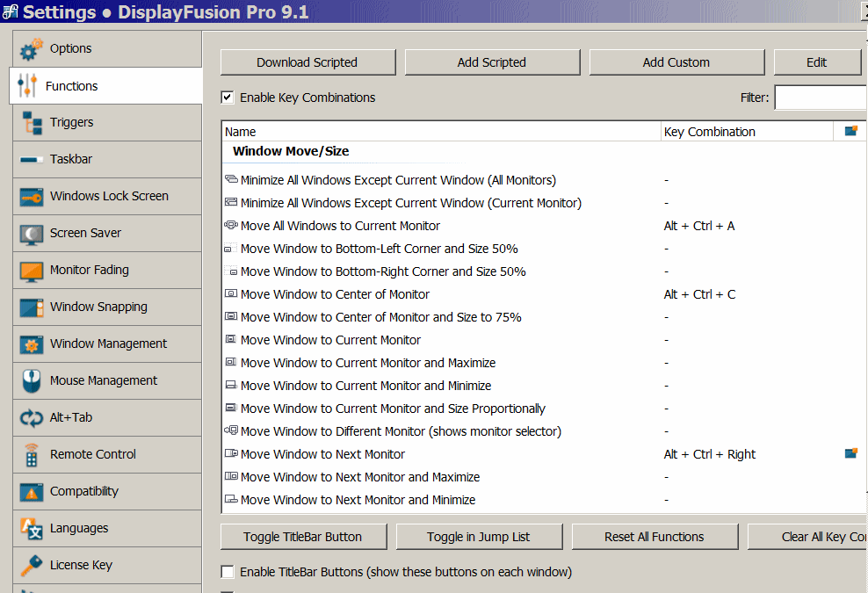Click the Download Scripted button
Viewport: 868px width, 593px height.
pyautogui.click(x=307, y=62)
